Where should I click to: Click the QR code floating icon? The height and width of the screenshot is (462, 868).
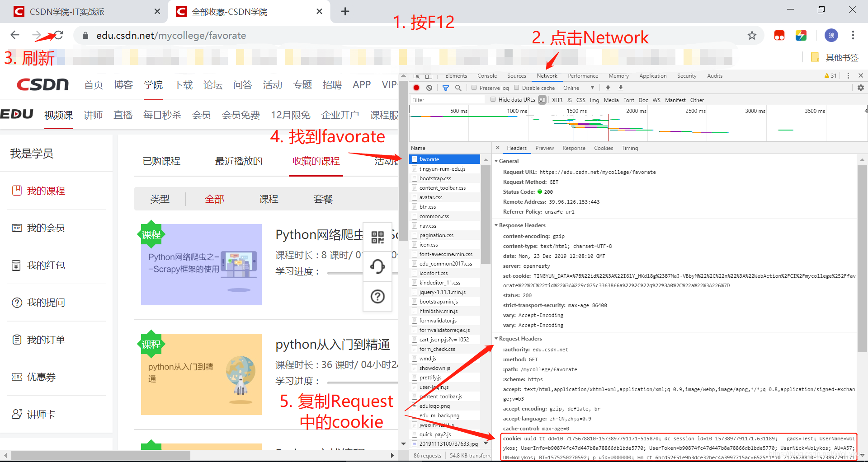(x=377, y=237)
